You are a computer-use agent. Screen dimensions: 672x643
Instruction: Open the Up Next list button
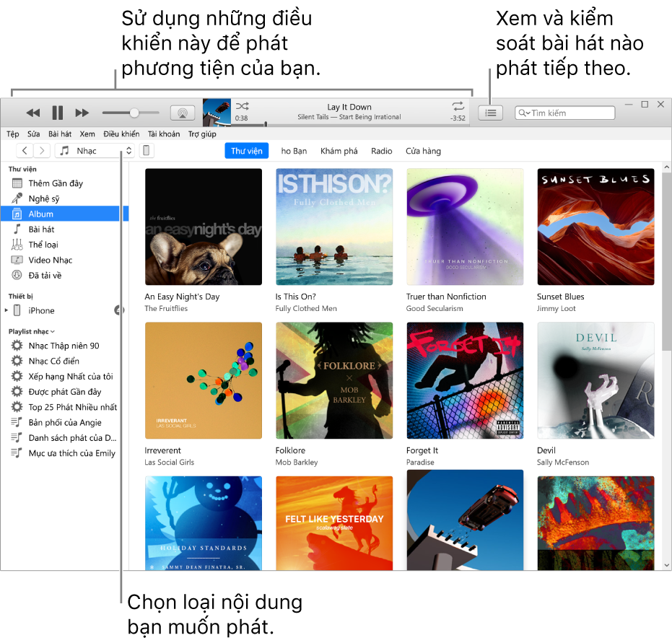click(490, 113)
